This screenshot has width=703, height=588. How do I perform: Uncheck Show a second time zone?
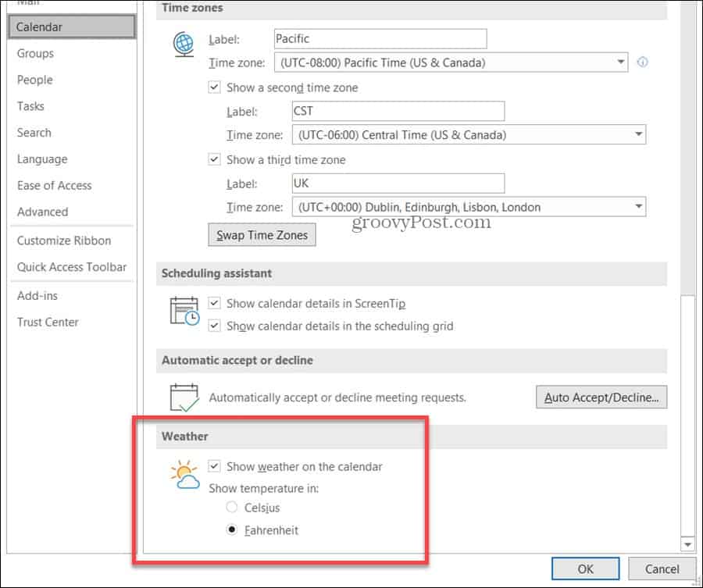(214, 87)
